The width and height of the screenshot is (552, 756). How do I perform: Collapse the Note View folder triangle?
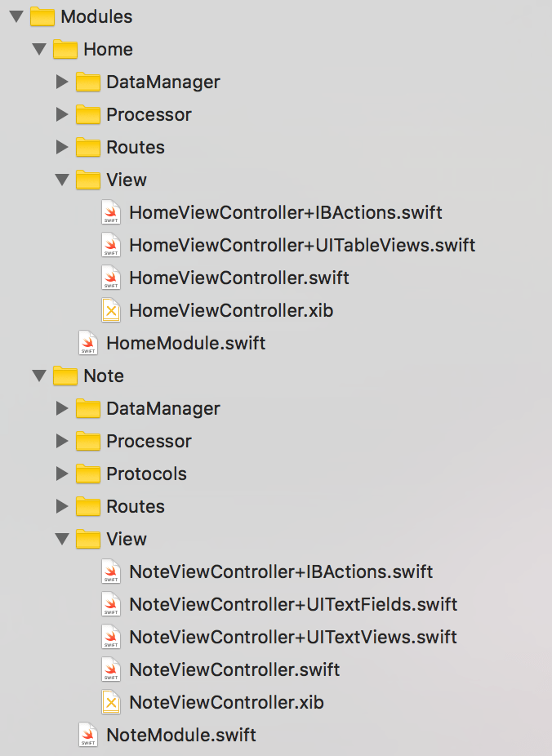click(x=61, y=539)
